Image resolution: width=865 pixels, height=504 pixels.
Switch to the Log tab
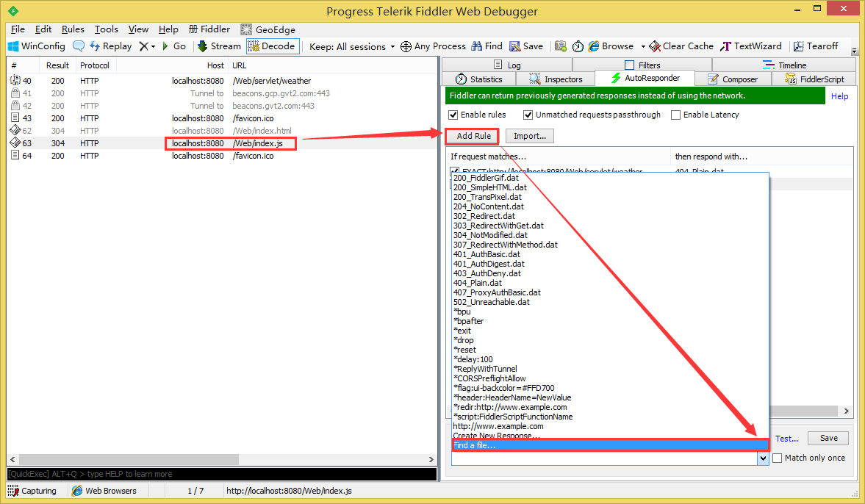[x=507, y=65]
